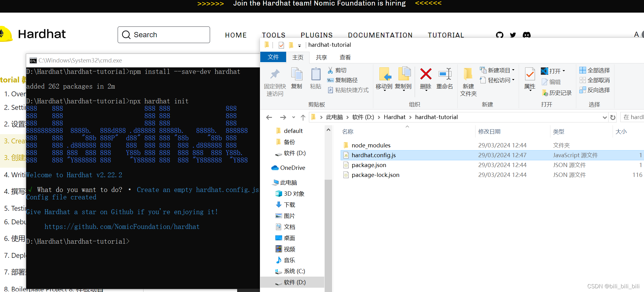Open 下载 folder in navigation pane
Screen dimensions: 644x292
coord(285,205)
